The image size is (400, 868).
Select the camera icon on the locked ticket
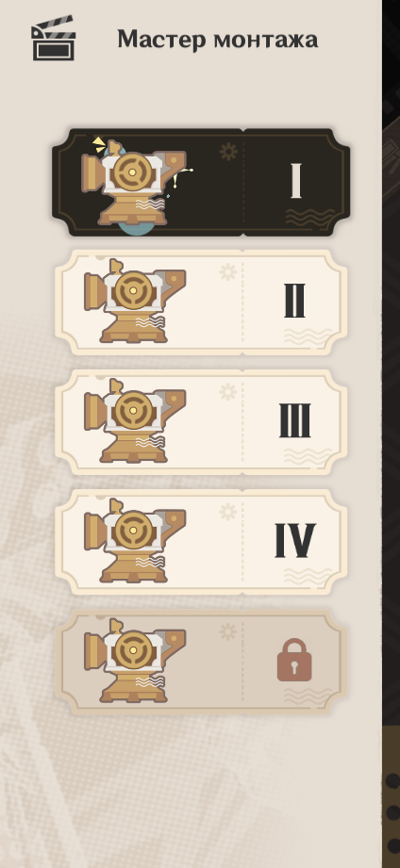point(135,661)
